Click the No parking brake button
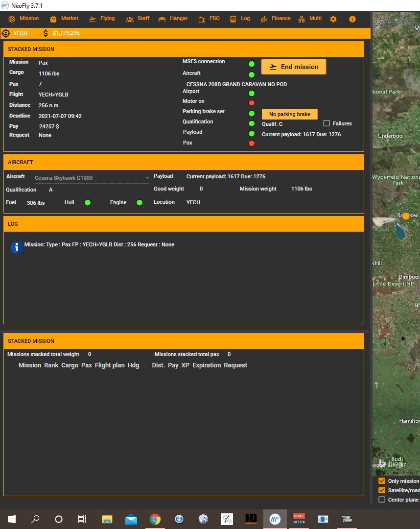The height and width of the screenshot is (529, 420). [290, 114]
